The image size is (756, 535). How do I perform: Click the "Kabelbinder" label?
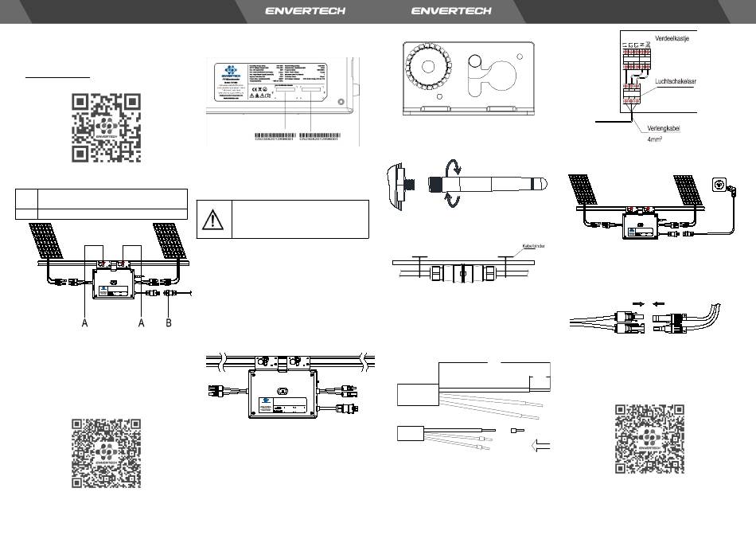click(533, 246)
